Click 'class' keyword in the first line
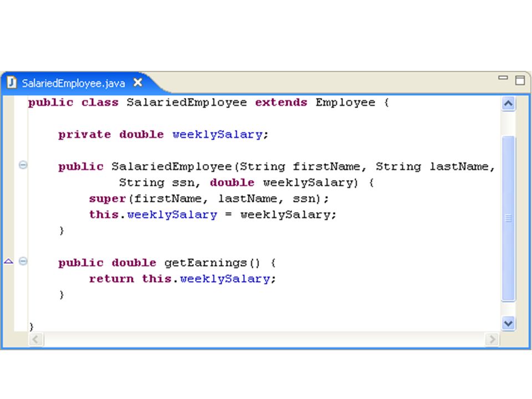 [100, 103]
